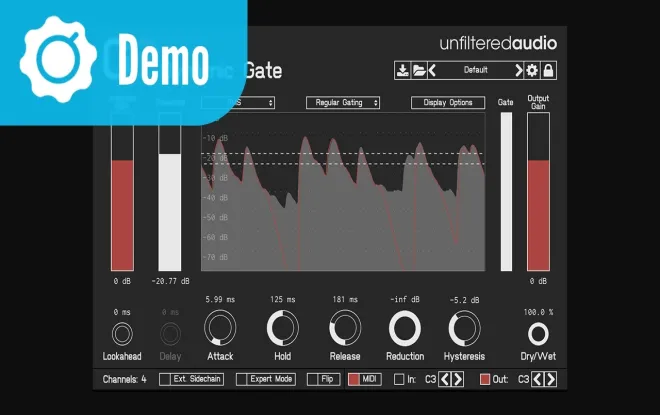660x415 pixels.
Task: Click the Output Gain meter slider
Action: pos(538,192)
